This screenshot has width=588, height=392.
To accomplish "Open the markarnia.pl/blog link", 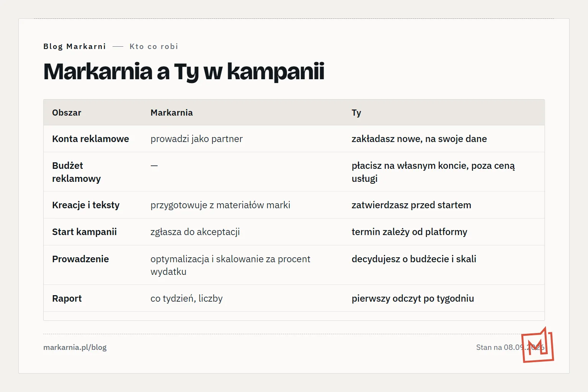I will point(75,347).
